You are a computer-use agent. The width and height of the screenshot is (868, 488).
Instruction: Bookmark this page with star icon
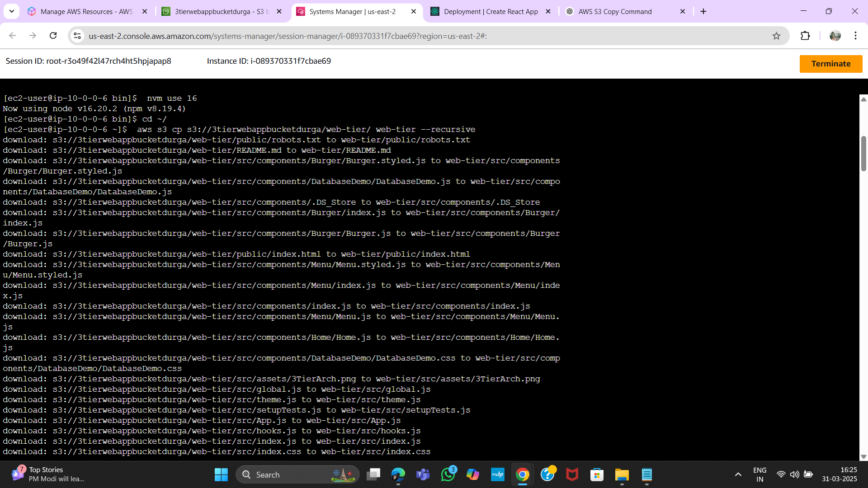pyautogui.click(x=776, y=36)
